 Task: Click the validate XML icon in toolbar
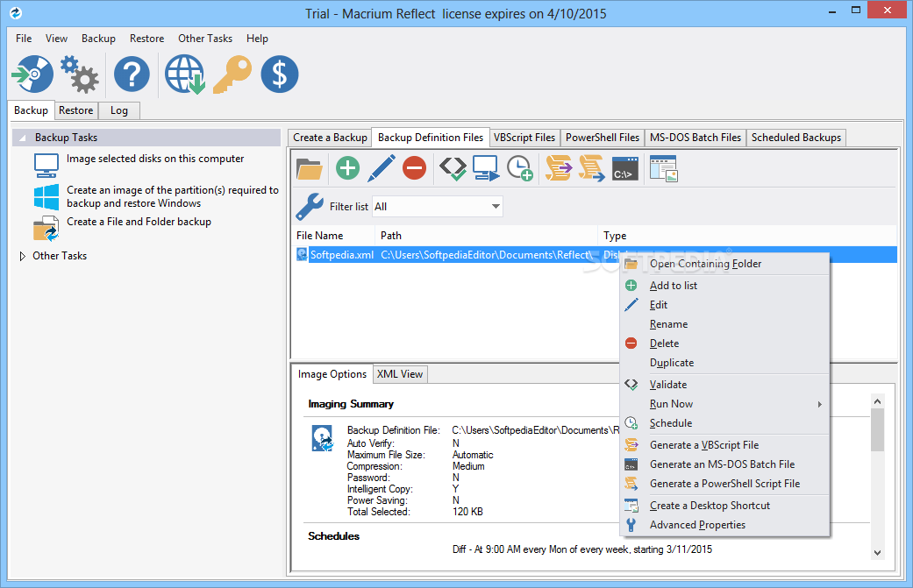(453, 168)
